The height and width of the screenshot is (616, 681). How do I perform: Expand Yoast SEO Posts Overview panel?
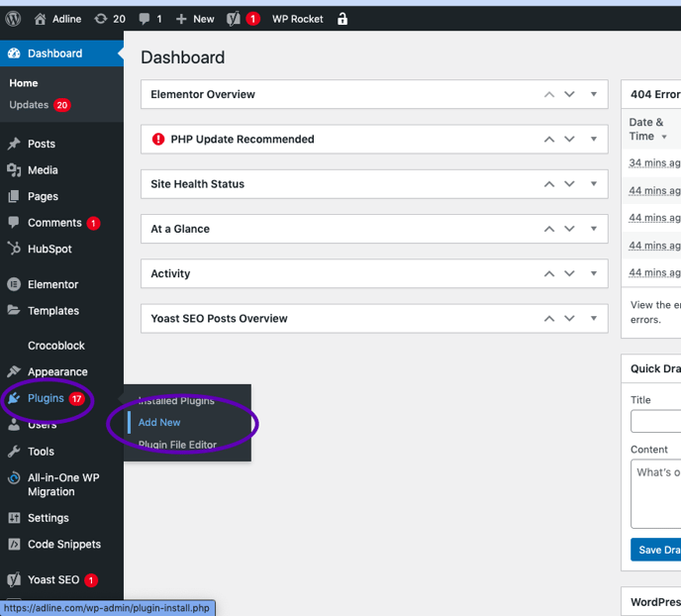594,318
